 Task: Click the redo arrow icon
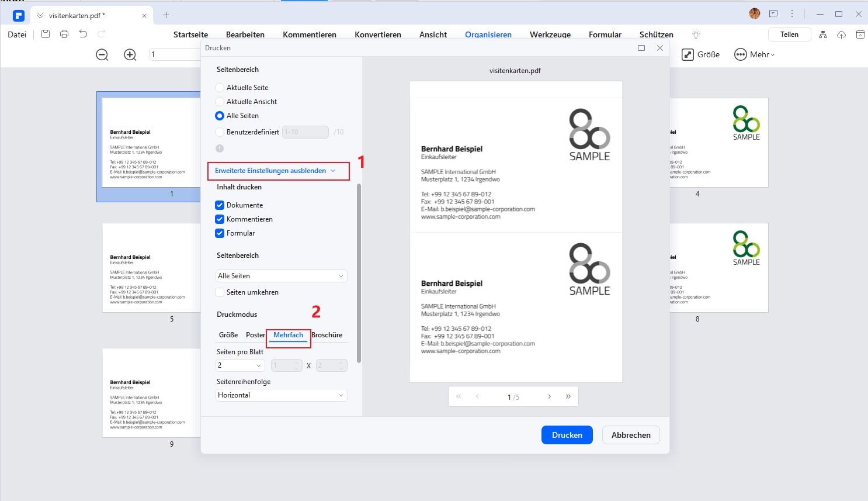click(x=102, y=34)
